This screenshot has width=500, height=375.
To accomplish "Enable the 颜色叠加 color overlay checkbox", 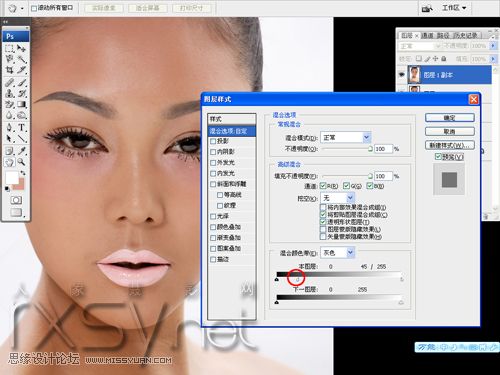I will [x=213, y=227].
